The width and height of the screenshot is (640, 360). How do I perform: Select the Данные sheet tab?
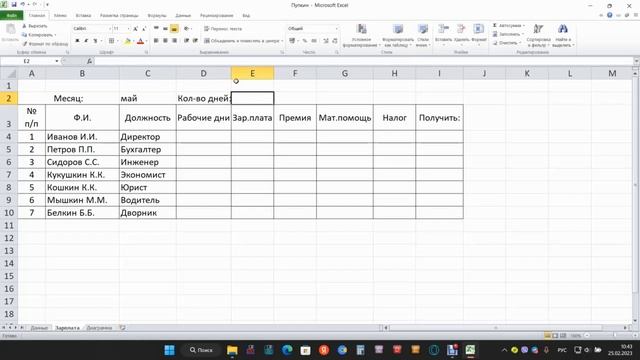point(39,328)
